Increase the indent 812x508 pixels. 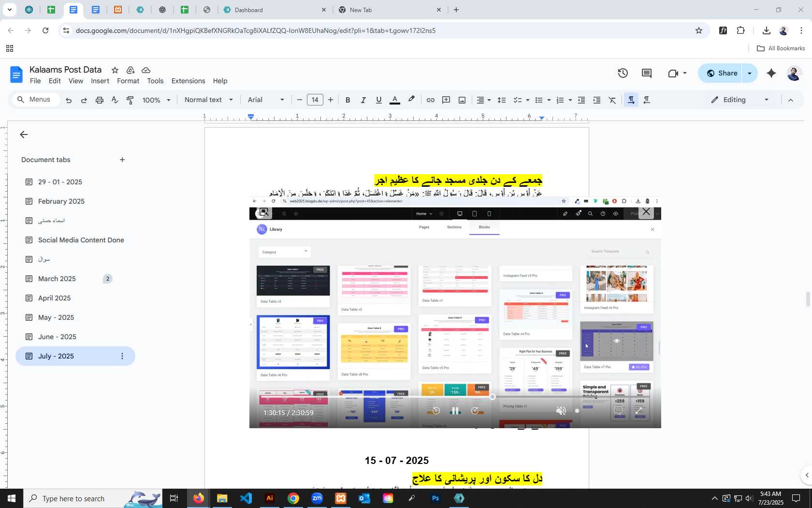point(597,100)
